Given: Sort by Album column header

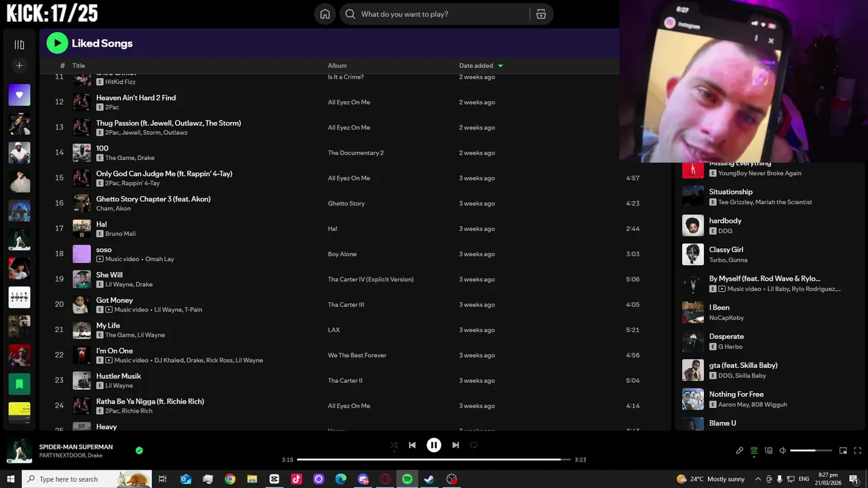Looking at the screenshot, I should tap(337, 66).
